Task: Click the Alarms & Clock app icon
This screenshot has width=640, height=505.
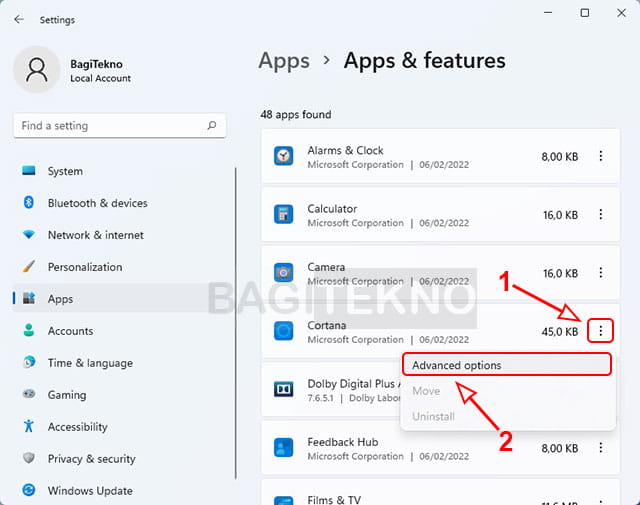Action: pyautogui.click(x=283, y=156)
